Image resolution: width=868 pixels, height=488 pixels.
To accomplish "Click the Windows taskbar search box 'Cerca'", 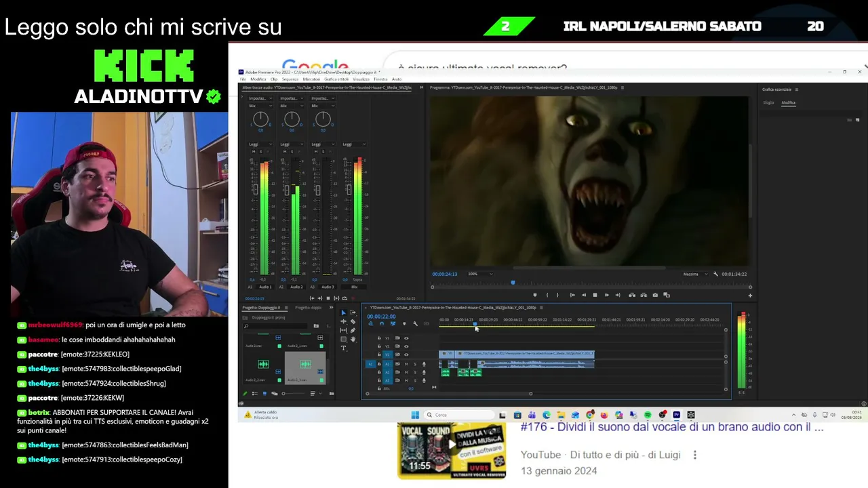I will pyautogui.click(x=460, y=415).
